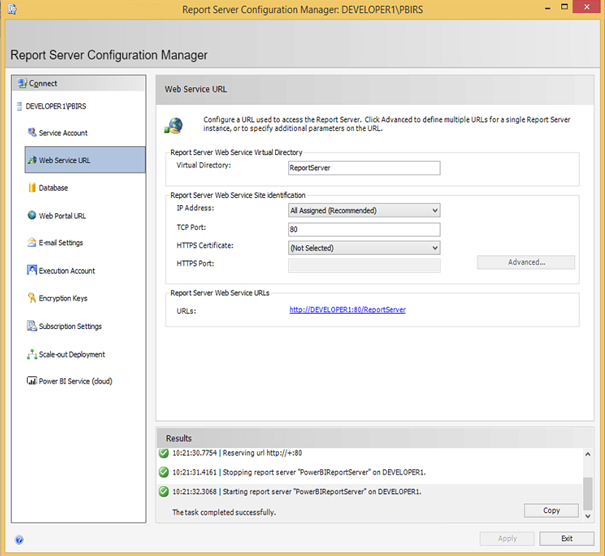Open the Service Account page
This screenshot has height=556, width=605.
(63, 133)
